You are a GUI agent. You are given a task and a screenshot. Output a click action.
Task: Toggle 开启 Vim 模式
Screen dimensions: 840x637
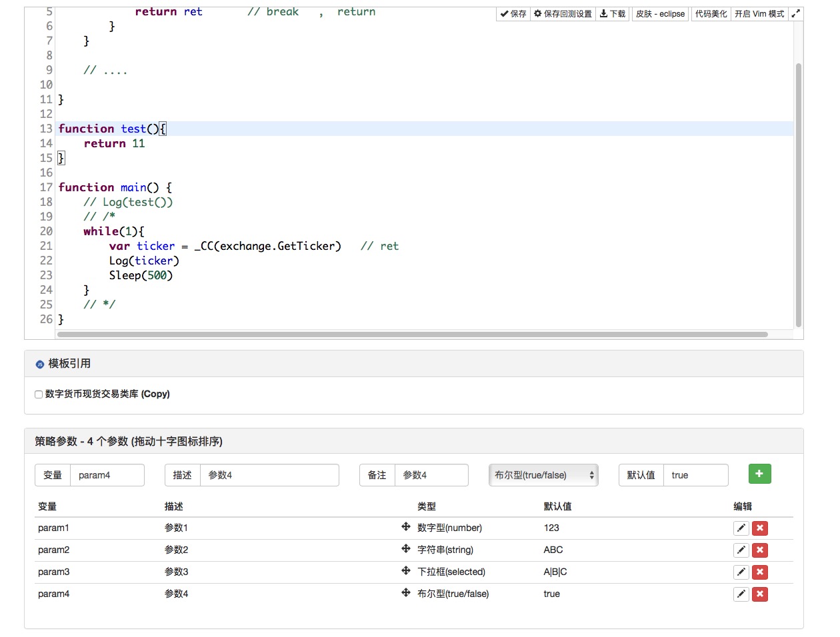(x=759, y=13)
